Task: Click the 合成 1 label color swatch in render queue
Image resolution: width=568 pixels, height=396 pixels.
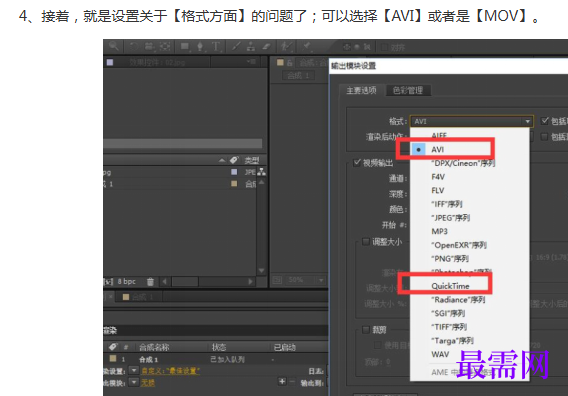Action: point(113,358)
